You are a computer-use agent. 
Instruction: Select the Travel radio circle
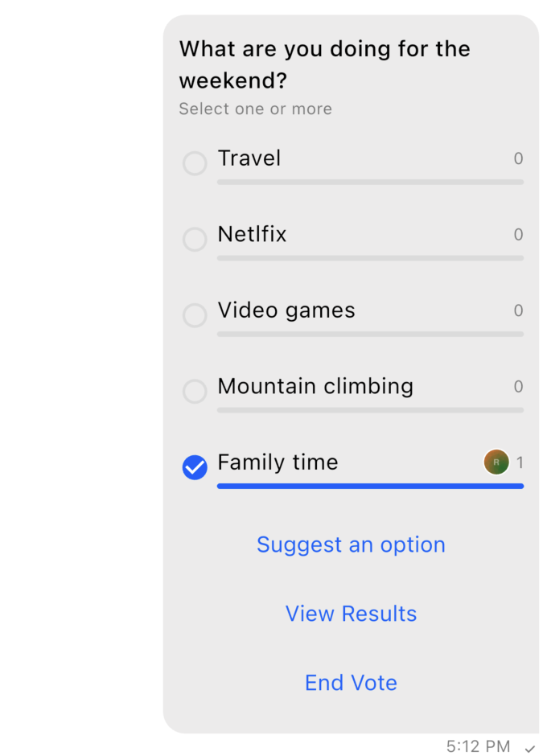click(195, 163)
